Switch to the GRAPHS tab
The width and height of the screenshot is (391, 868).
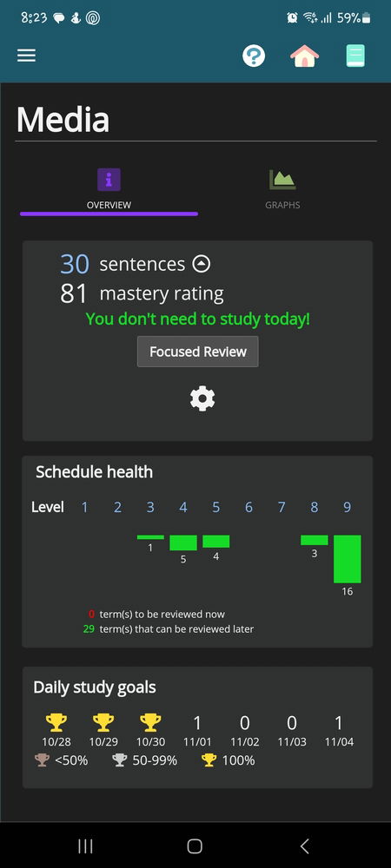point(282,205)
